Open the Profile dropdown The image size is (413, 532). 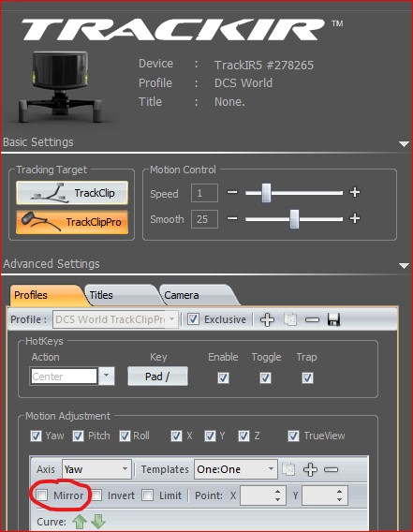click(x=172, y=319)
